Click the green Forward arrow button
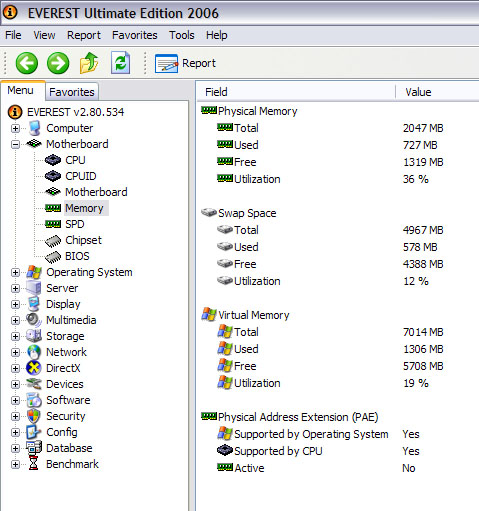This screenshot has height=511, width=479. pos(58,63)
